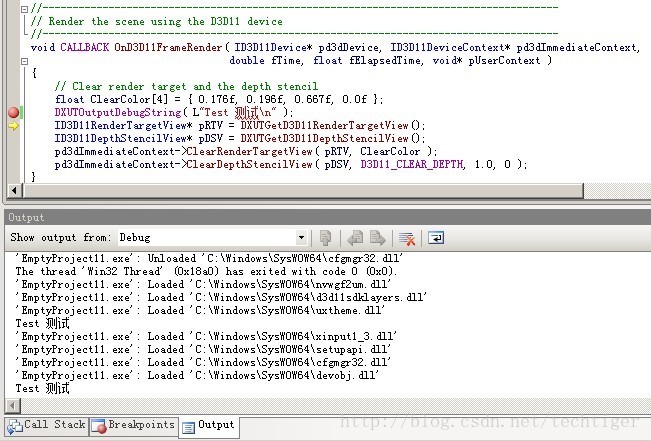
Task: Click the 'Clear render target and the depth stencil' comment
Action: (x=186, y=87)
